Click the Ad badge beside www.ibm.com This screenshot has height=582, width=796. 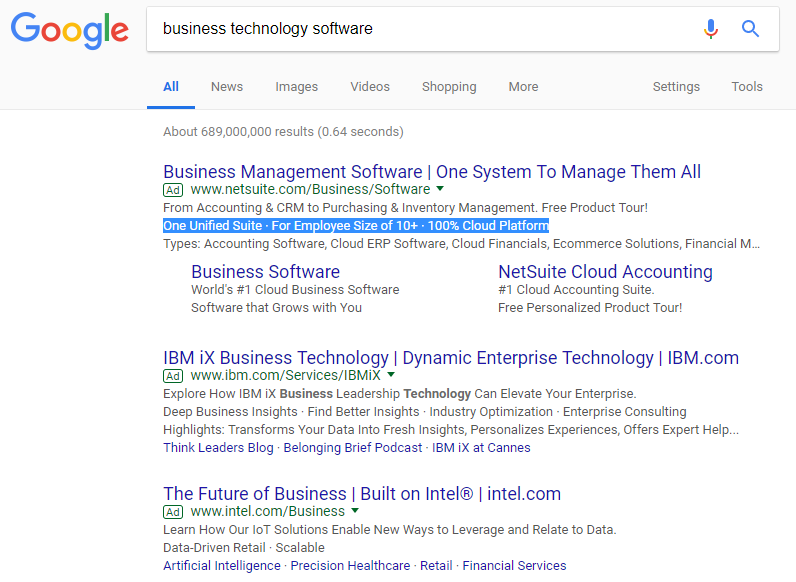[173, 376]
